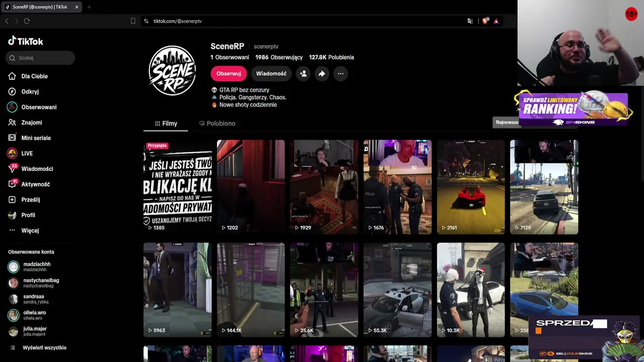Play the video with 10.3K views
The height and width of the screenshot is (362, 644).
click(471, 290)
